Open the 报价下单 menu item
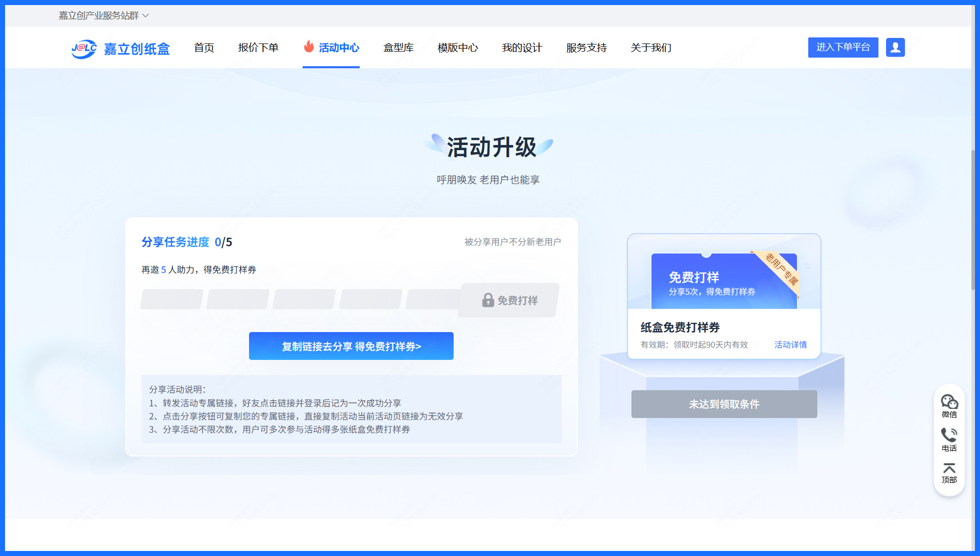 [x=259, y=48]
